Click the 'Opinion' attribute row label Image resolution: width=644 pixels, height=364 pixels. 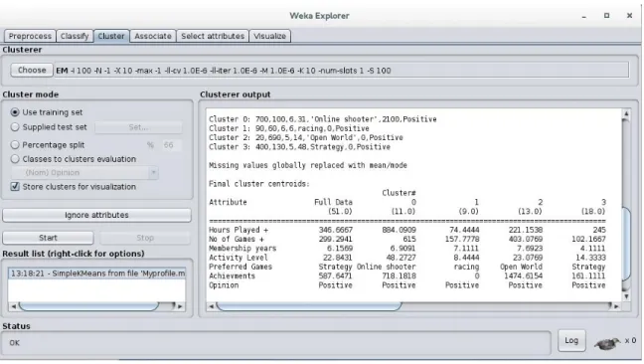pyautogui.click(x=224, y=285)
